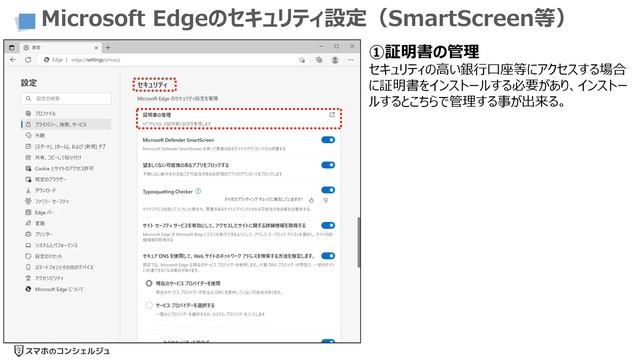The width and height of the screenshot is (640, 360).
Task: Click the 既定のブラウザー sidebar icon
Action: [28, 180]
